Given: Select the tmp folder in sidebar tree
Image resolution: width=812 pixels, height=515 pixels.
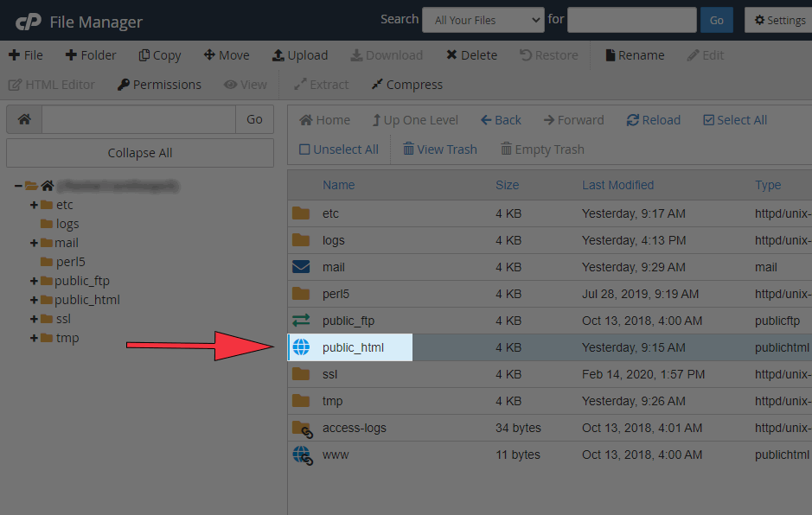Looking at the screenshot, I should point(67,338).
